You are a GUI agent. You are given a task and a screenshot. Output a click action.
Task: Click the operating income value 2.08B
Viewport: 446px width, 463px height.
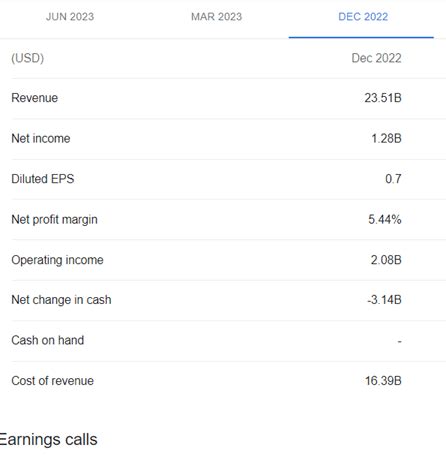[x=386, y=260]
